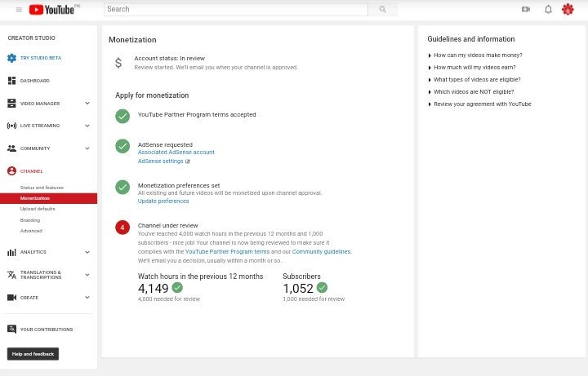The height and width of the screenshot is (376, 588).
Task: Click the TRY STUDIO BETA link text
Action: tap(41, 58)
